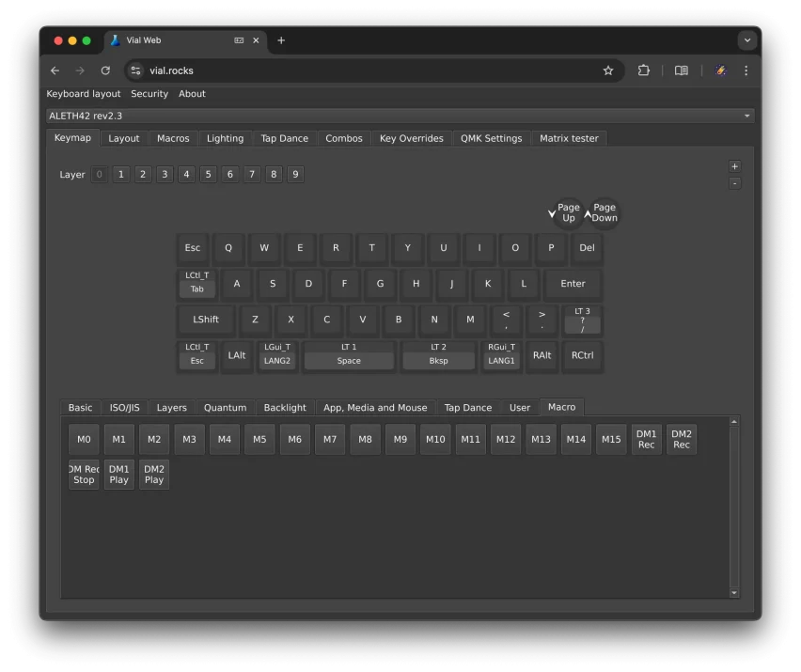This screenshot has height=672, width=801.
Task: Open the Keyboard layout menu
Action: pos(84,94)
